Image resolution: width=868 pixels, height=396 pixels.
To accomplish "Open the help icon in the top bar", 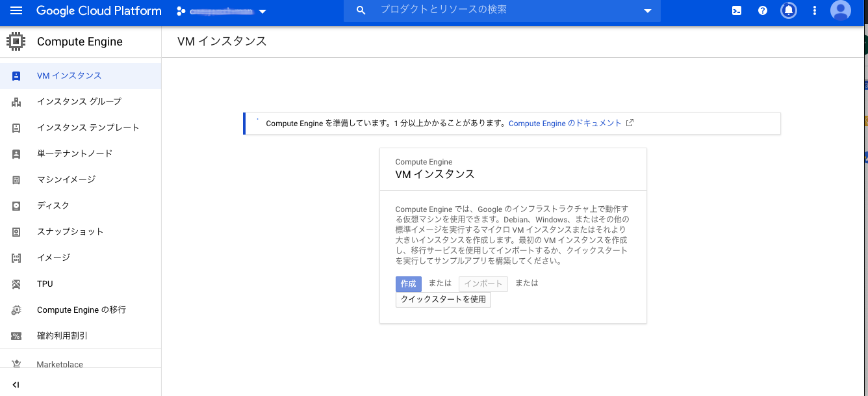I will click(762, 10).
